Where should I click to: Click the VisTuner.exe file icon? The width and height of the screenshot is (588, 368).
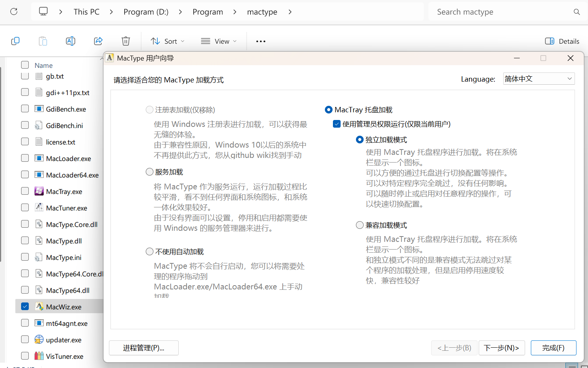(39, 356)
